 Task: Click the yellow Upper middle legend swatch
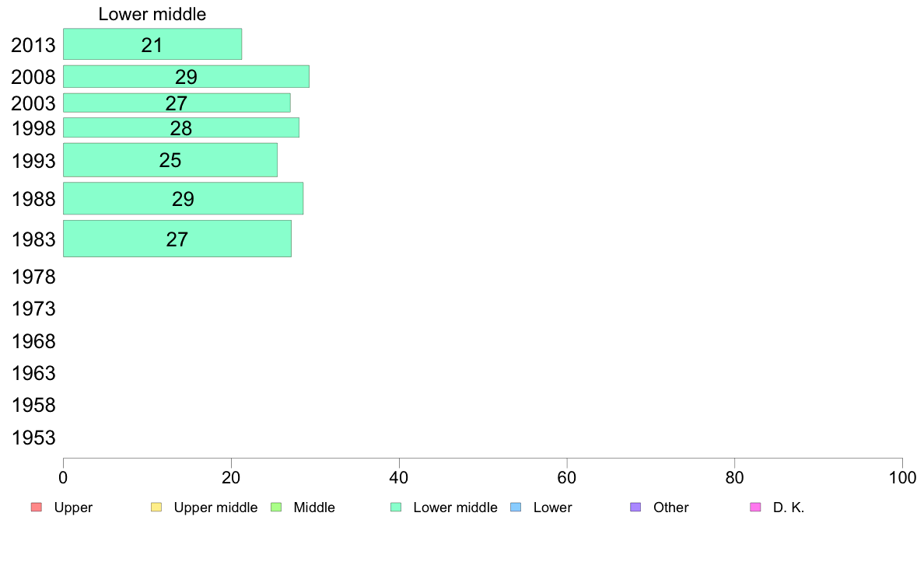point(156,507)
